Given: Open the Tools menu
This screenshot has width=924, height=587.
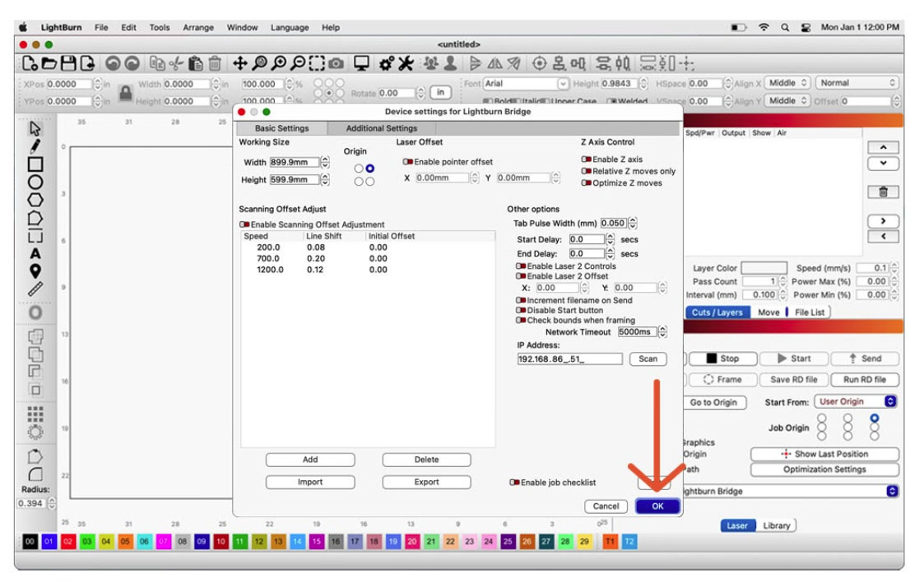Looking at the screenshot, I should 159,27.
